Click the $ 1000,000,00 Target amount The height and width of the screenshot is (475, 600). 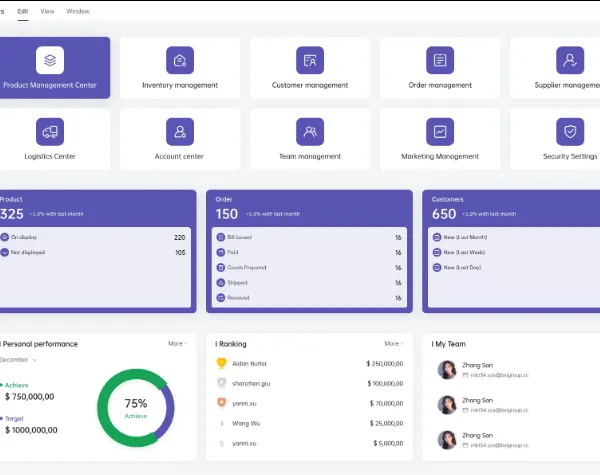(x=31, y=430)
